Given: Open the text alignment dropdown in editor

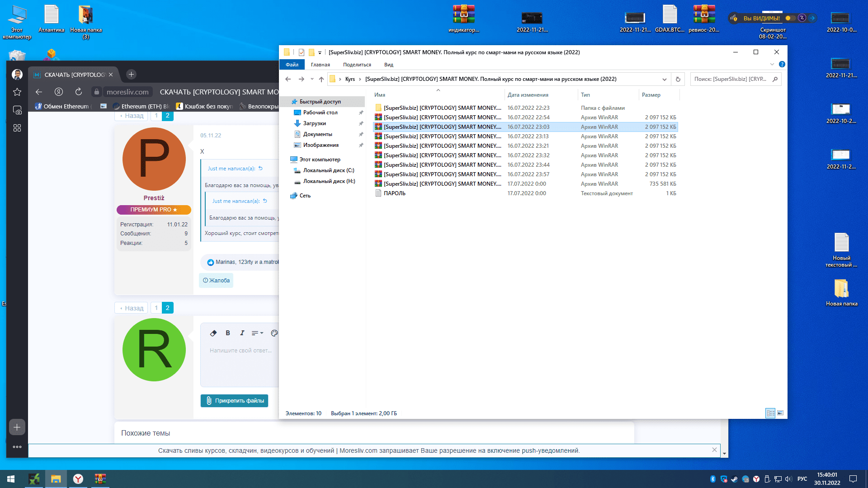Looking at the screenshot, I should click(x=257, y=333).
